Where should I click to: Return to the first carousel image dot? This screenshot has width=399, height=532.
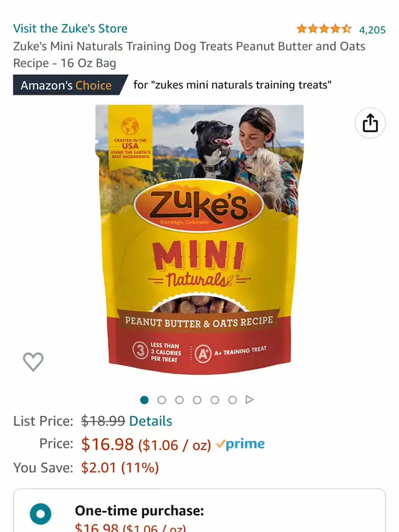tap(144, 400)
